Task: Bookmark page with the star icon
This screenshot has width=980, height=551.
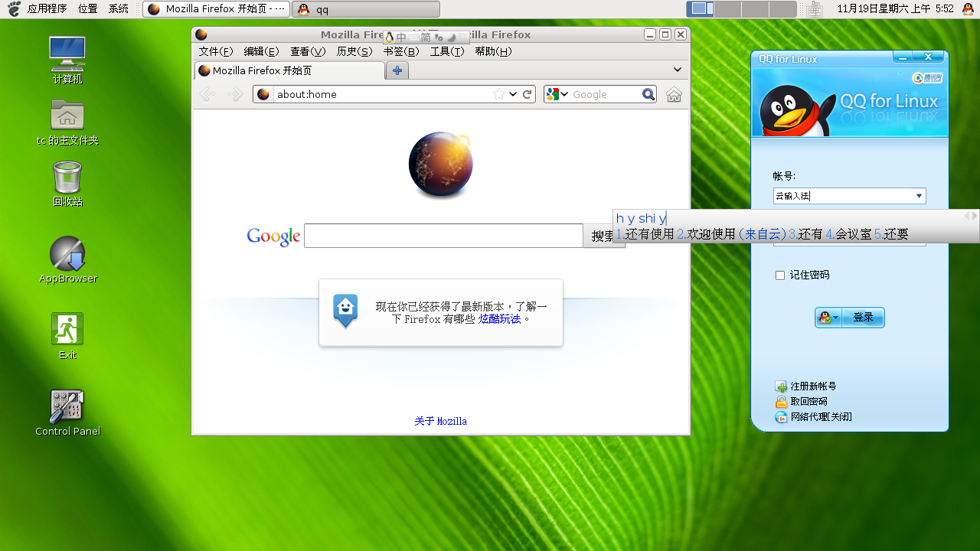Action: (499, 94)
